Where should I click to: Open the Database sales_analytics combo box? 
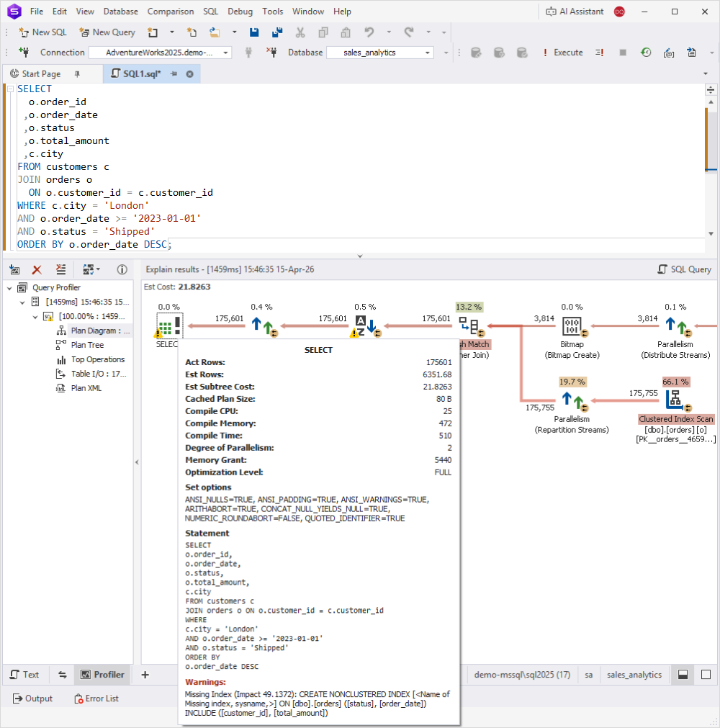click(x=380, y=53)
